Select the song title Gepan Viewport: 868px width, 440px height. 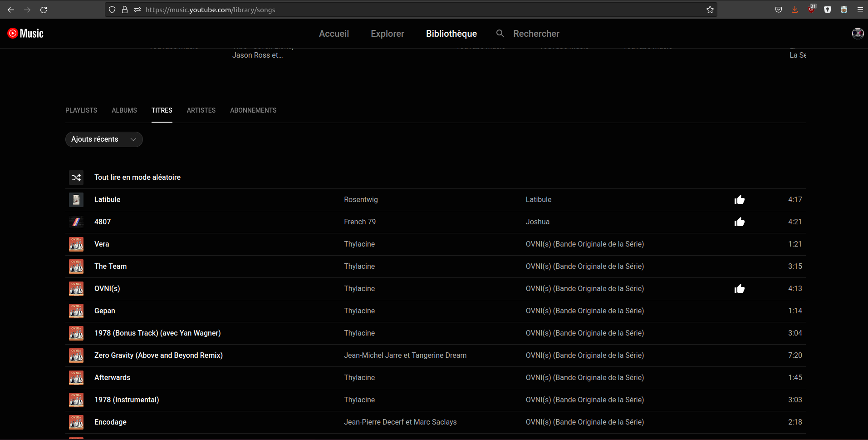coord(105,311)
